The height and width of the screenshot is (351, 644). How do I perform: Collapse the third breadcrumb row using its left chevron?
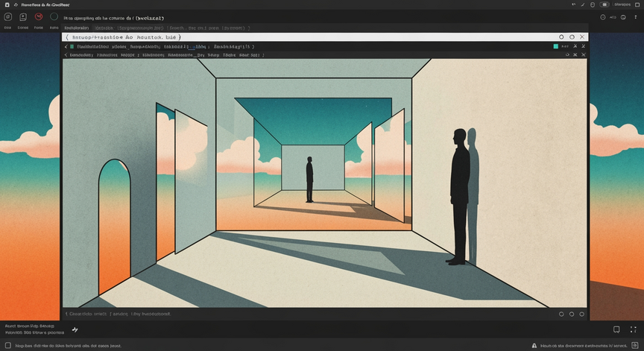[x=66, y=55]
